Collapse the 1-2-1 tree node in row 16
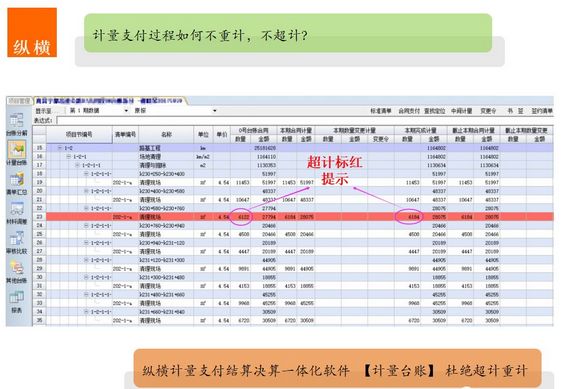The width and height of the screenshot is (563, 389). coord(69,157)
